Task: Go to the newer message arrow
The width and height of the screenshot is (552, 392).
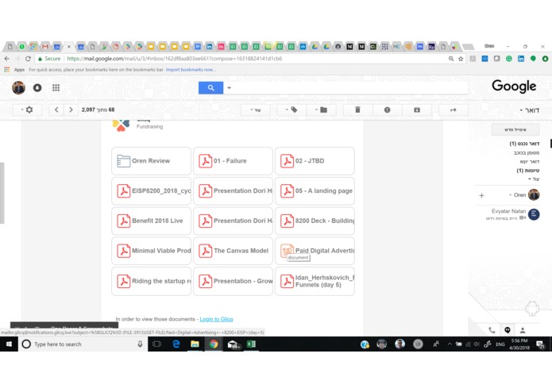Action: point(56,110)
